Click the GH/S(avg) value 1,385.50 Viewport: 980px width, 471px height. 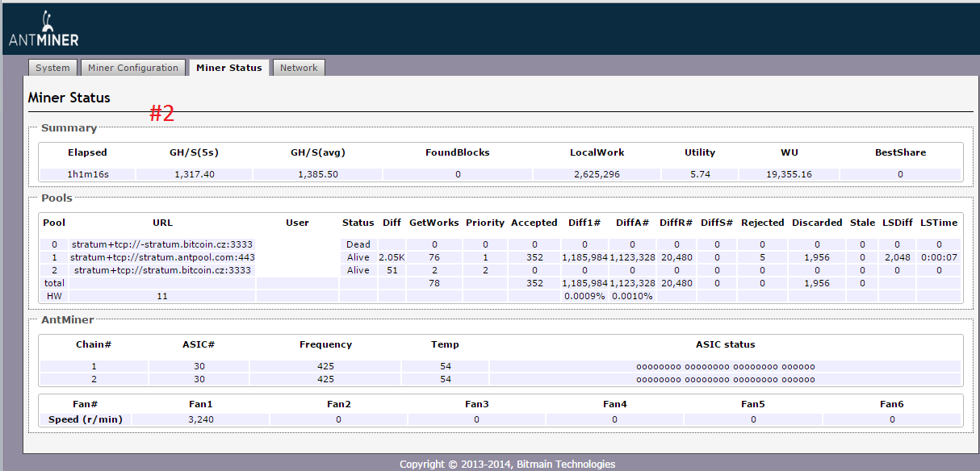point(318,174)
